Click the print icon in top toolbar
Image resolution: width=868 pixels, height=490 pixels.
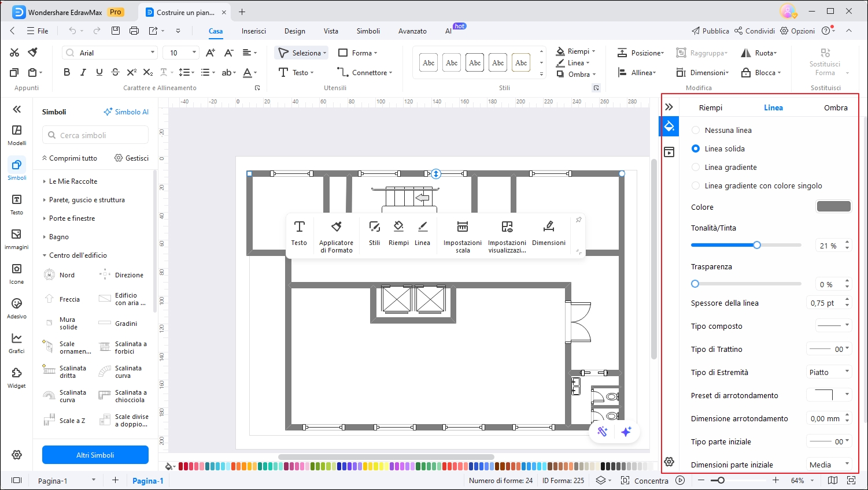134,31
